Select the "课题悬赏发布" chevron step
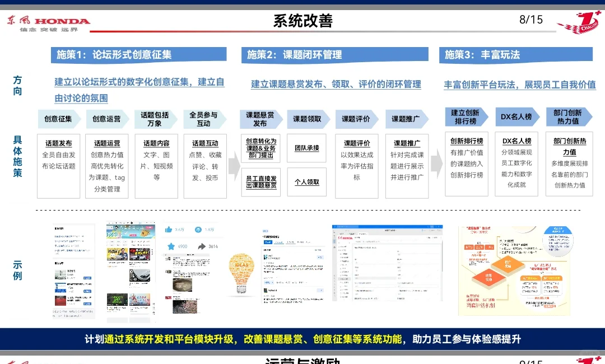This screenshot has width=605, height=364. click(x=259, y=117)
